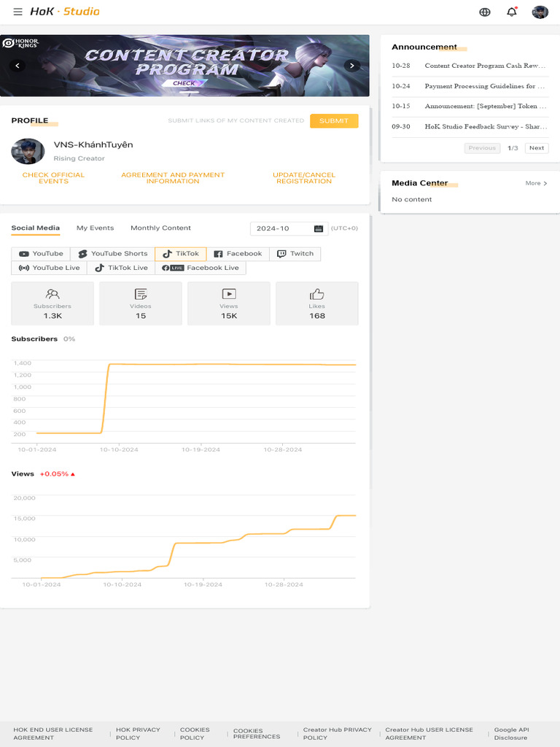Screen dimensions: 560x747
Task: Go to previous banner slide arrow
Action: click(17, 65)
